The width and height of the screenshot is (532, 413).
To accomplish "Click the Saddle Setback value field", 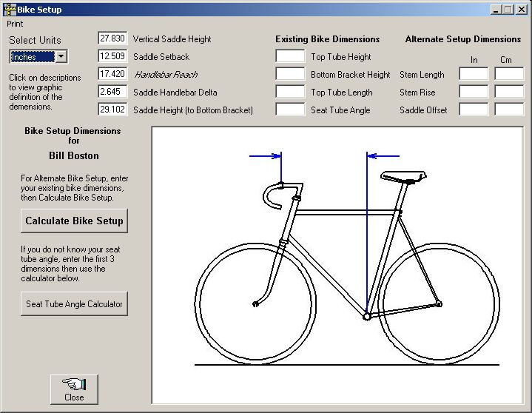I will point(112,56).
